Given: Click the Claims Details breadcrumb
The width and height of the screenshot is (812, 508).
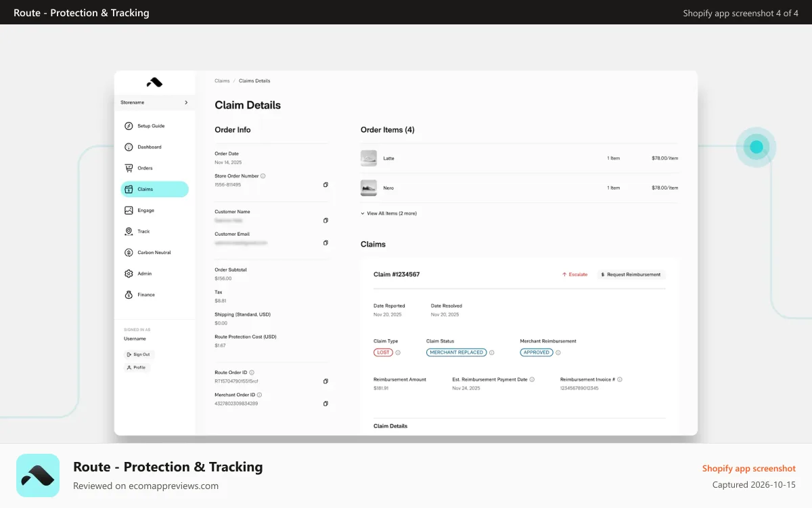Looking at the screenshot, I should click(254, 81).
